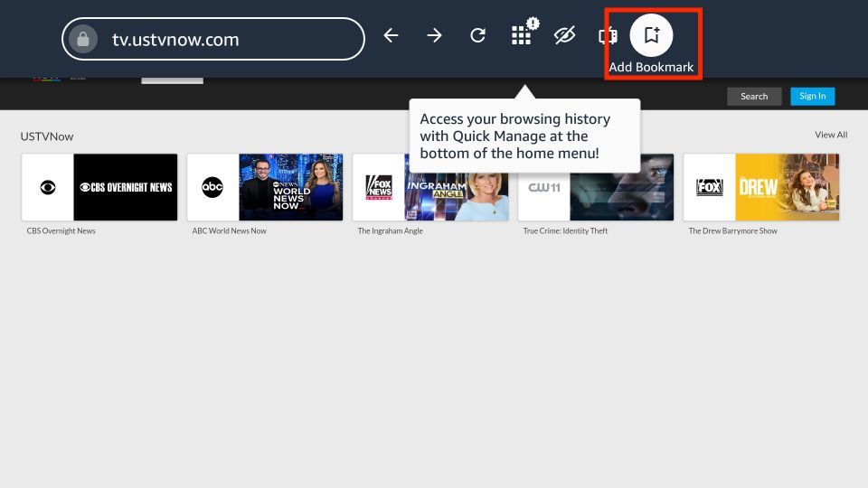
Task: Click True Crime: Identity Theft title text
Action: click(x=565, y=230)
